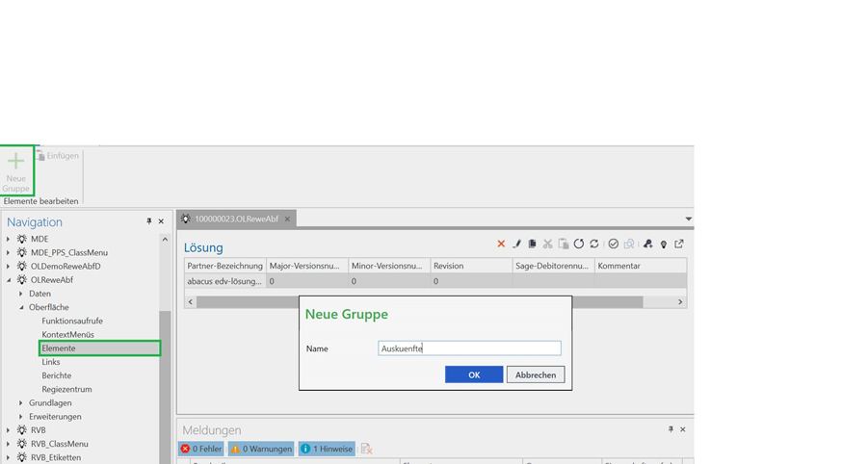This screenshot has height=464, width=868.
Task: Collapse the Oberfläche tree node
Action: [x=21, y=308]
